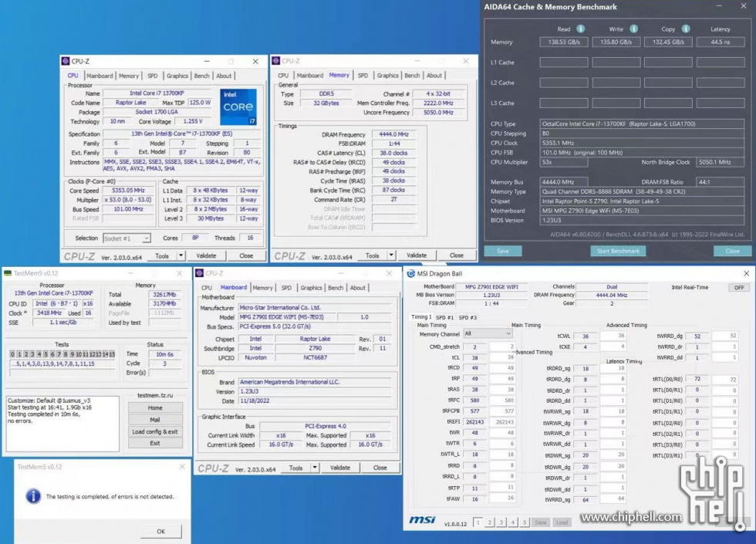Image resolution: width=756 pixels, height=544 pixels.
Task: Click the CPU-Z title icon of the Mainboard-tab window
Action: point(199,273)
